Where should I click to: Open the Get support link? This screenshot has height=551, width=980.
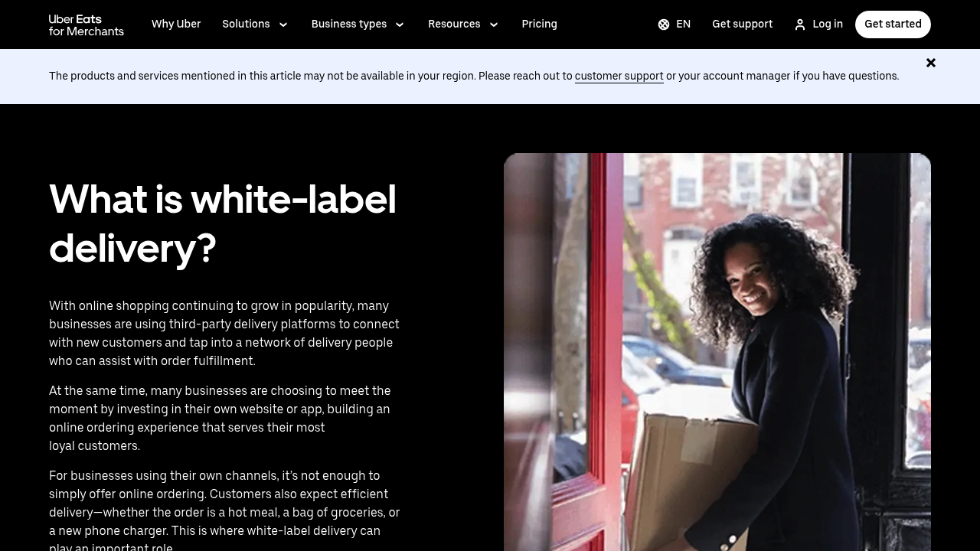click(x=743, y=24)
